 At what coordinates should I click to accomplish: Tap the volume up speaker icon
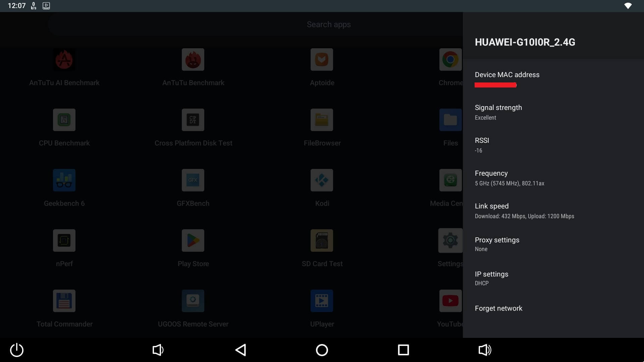485,350
